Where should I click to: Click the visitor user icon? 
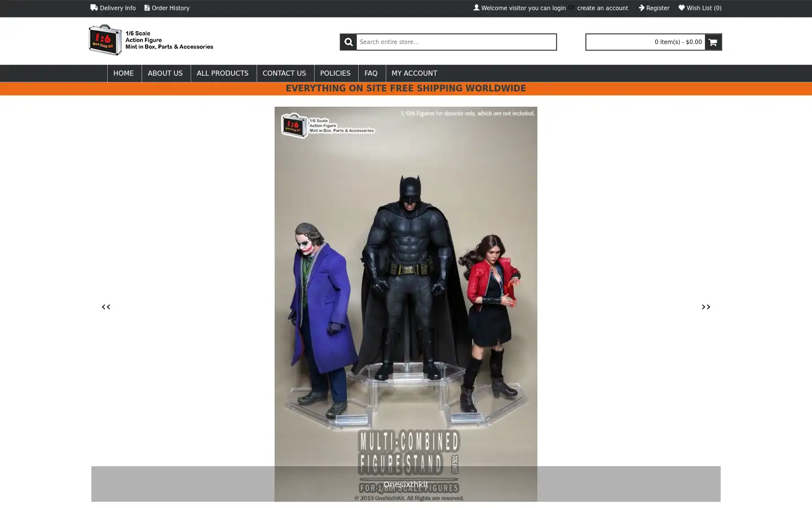476,8
